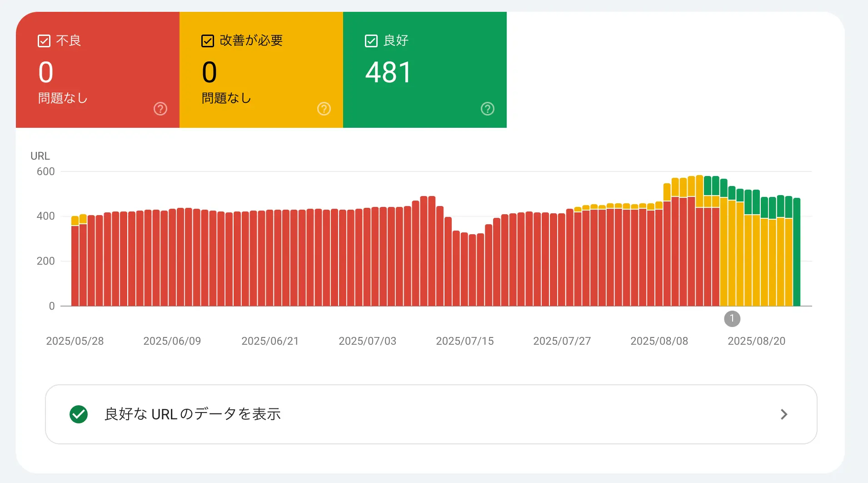
Task: Uncheck the 改善が必要 checkbox
Action: click(208, 41)
